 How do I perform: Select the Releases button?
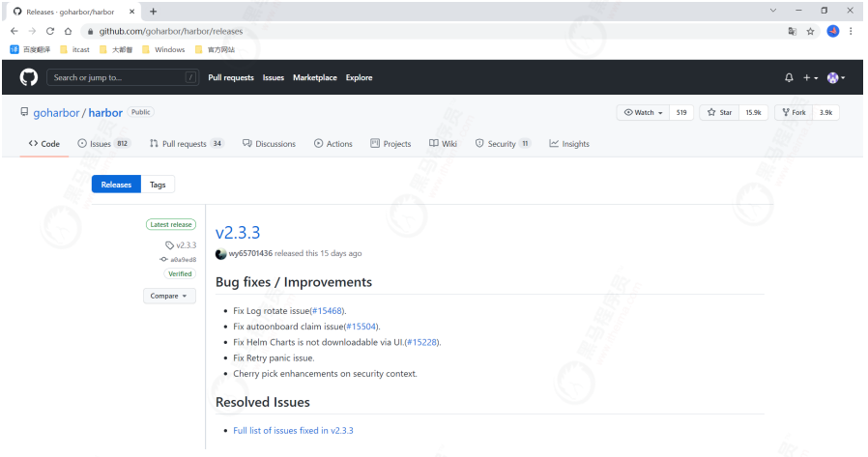coord(116,185)
